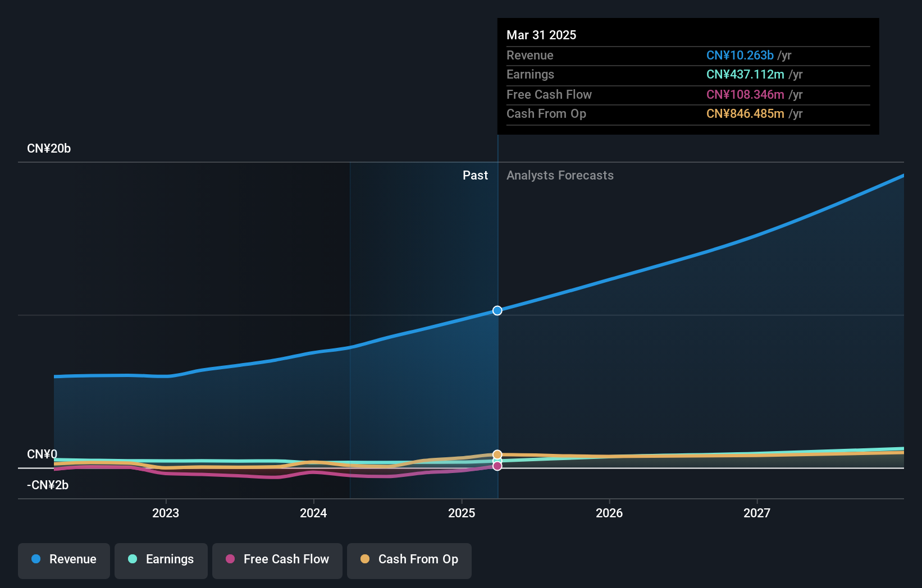The height and width of the screenshot is (588, 922).
Task: Click the pink Free Cash Flow legend dot
Action: 230,559
